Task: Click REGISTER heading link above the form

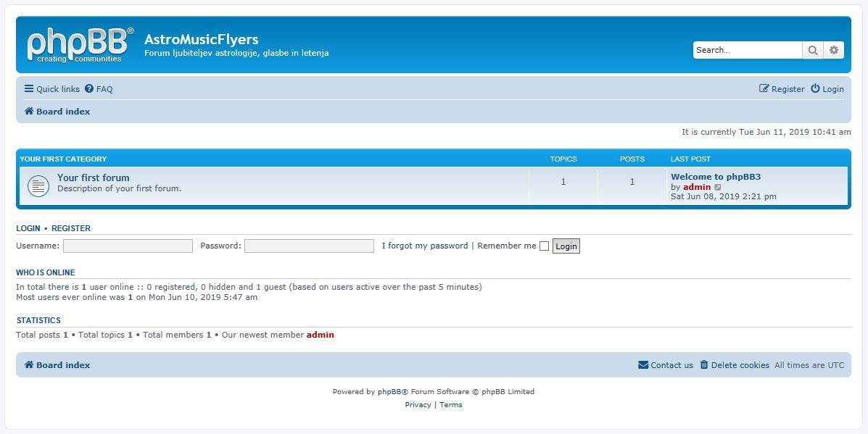Action: (x=71, y=228)
